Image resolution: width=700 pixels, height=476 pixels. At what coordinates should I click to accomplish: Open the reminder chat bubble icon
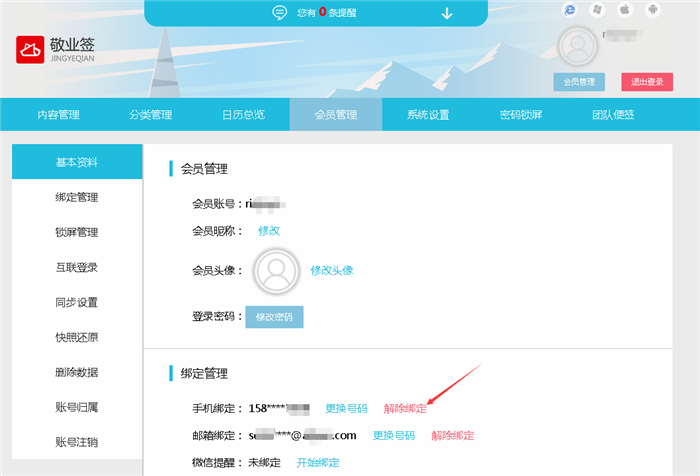click(279, 13)
